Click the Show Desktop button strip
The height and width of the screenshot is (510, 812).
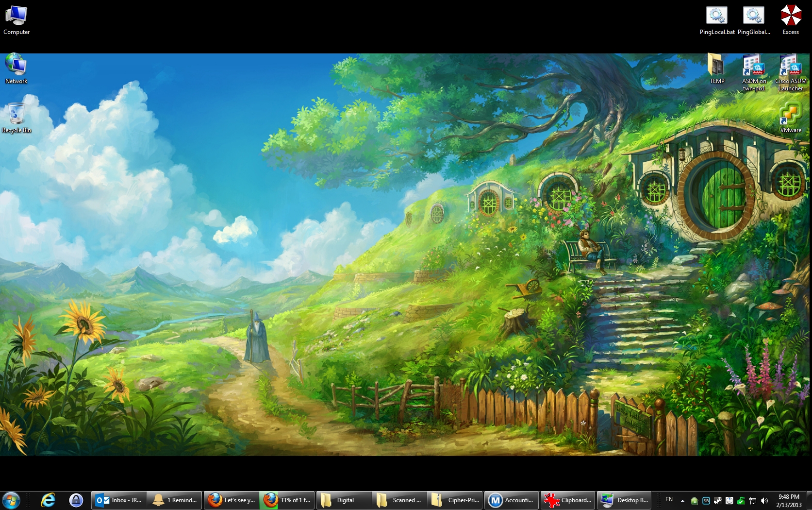(x=809, y=500)
